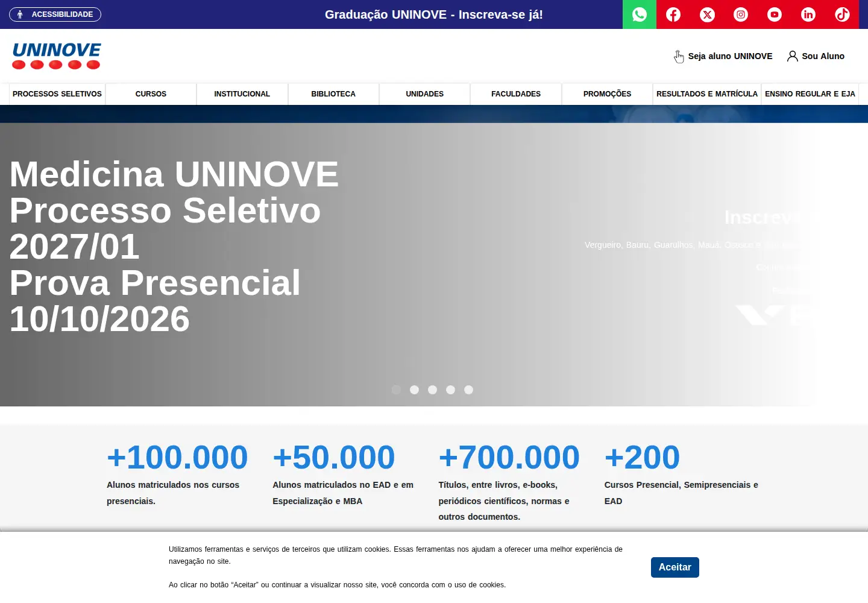Open the Resultados e Matrícula menu
The width and height of the screenshot is (868, 603).
coord(707,94)
